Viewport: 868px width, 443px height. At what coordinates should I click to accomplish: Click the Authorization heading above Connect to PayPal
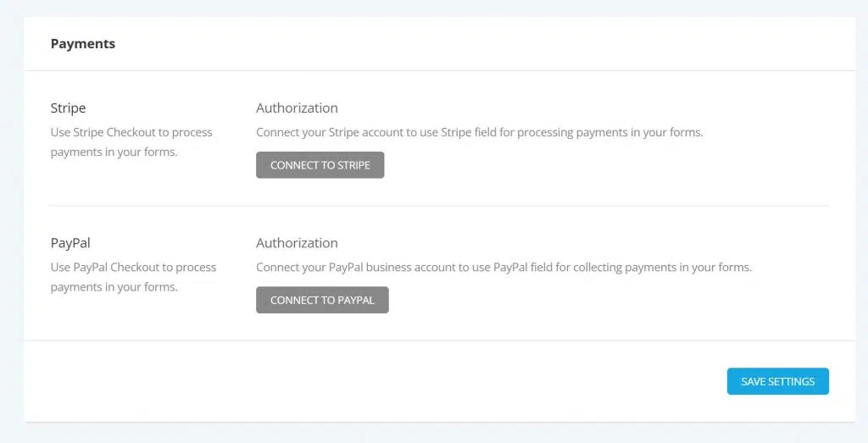[x=297, y=243]
